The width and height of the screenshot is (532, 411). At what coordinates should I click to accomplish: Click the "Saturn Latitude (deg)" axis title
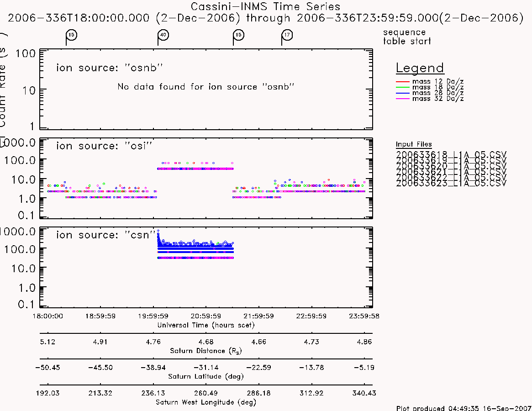click(205, 376)
